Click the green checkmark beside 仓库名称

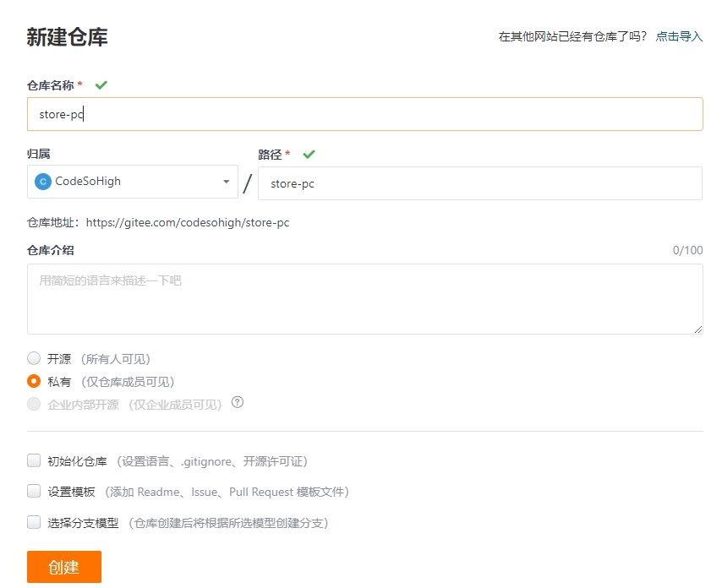[101, 85]
